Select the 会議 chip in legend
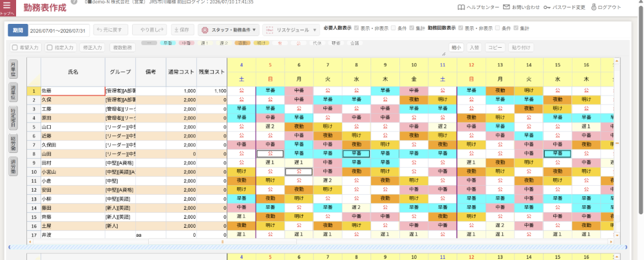Viewport: 644px width, 260px height. point(354,43)
